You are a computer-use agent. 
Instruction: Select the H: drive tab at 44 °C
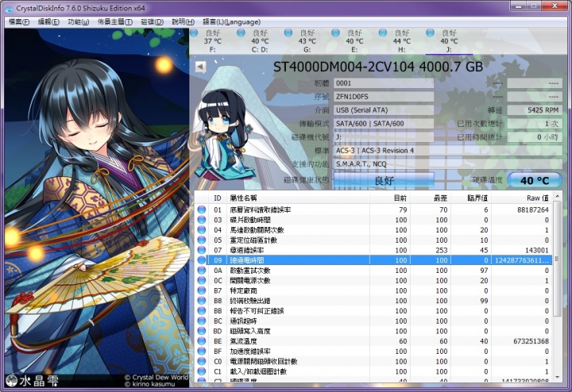402,40
